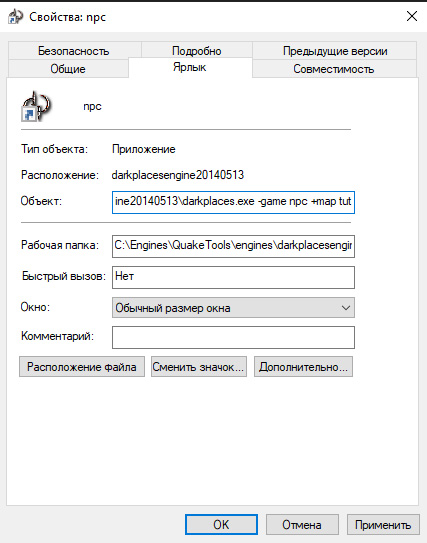This screenshot has width=427, height=543.
Task: Click the Расположение файла button
Action: click(82, 367)
